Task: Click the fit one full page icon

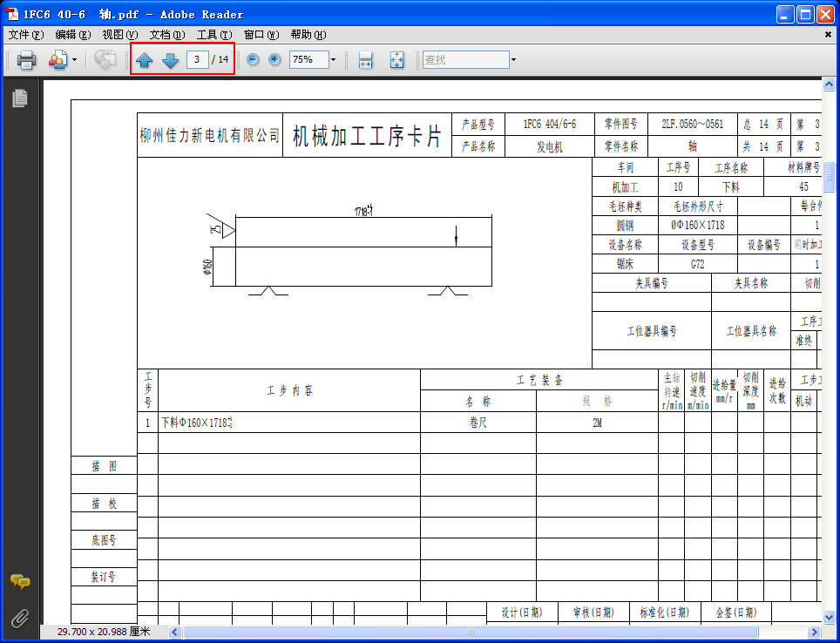Action: point(397,59)
